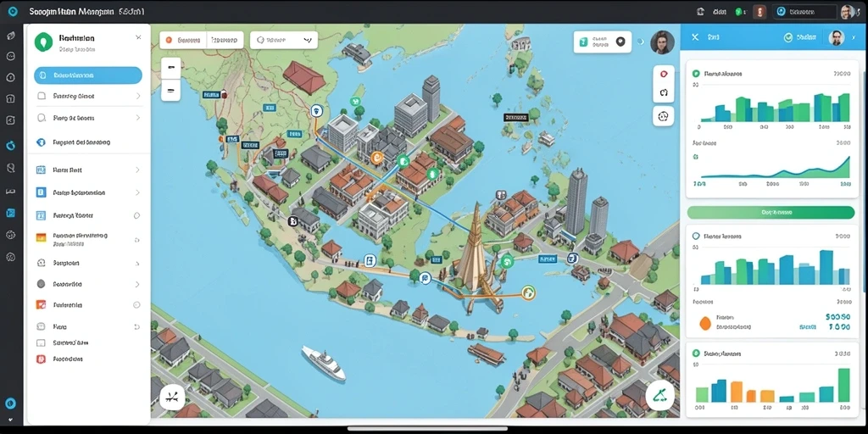
Task: Click the round green-arrow button at map's bottom-right
Action: pyautogui.click(x=659, y=395)
